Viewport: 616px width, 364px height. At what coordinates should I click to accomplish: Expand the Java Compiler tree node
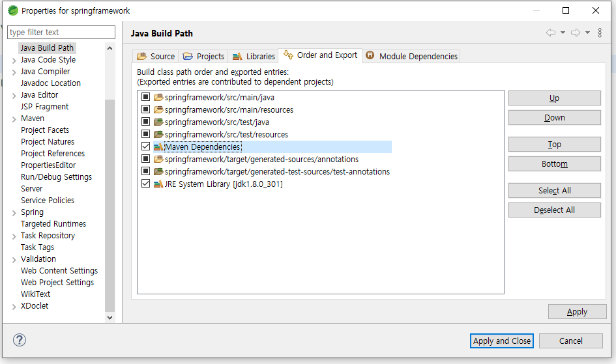14,72
